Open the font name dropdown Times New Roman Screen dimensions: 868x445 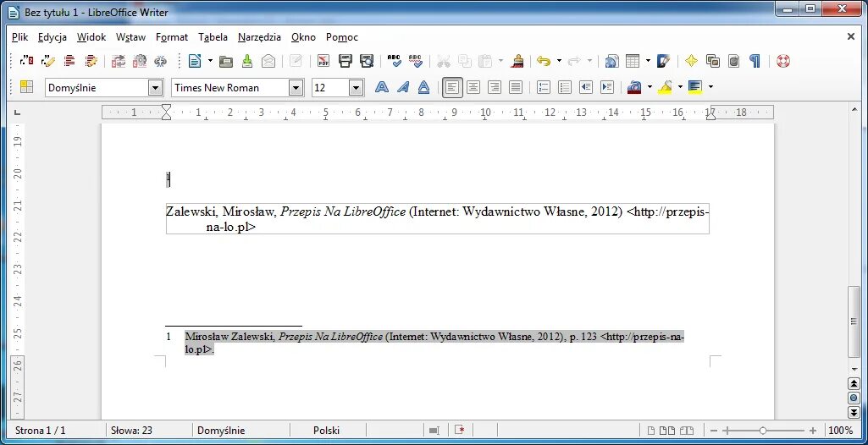pos(296,87)
